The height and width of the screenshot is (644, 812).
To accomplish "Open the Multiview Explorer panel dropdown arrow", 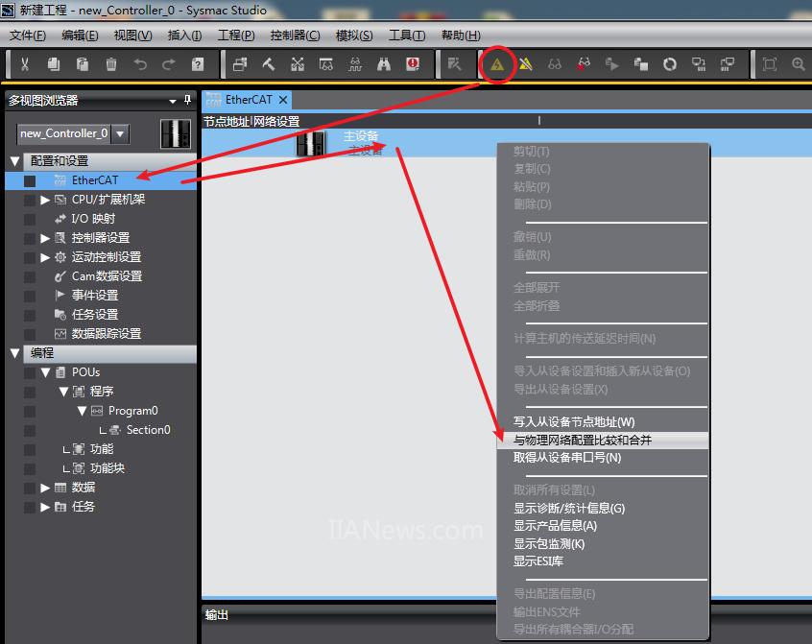I will tap(173, 101).
